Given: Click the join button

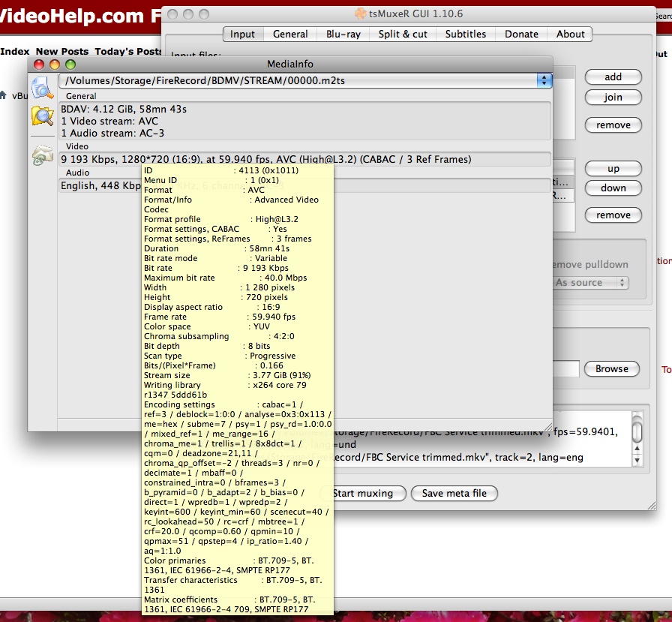Looking at the screenshot, I should (613, 98).
